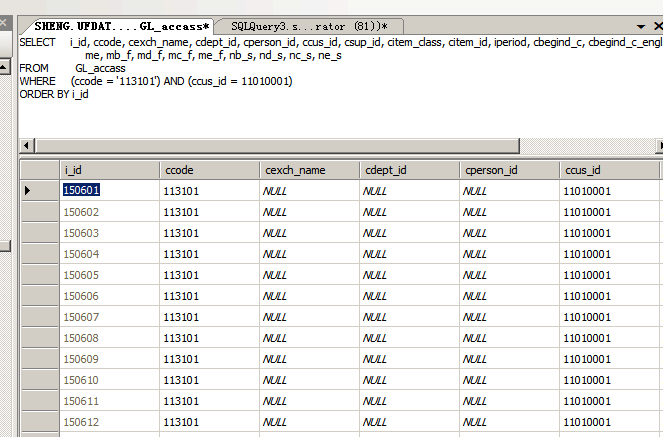Click the ccode cell in row 150601
Viewport: 663px width, 437px height.
[209, 191]
